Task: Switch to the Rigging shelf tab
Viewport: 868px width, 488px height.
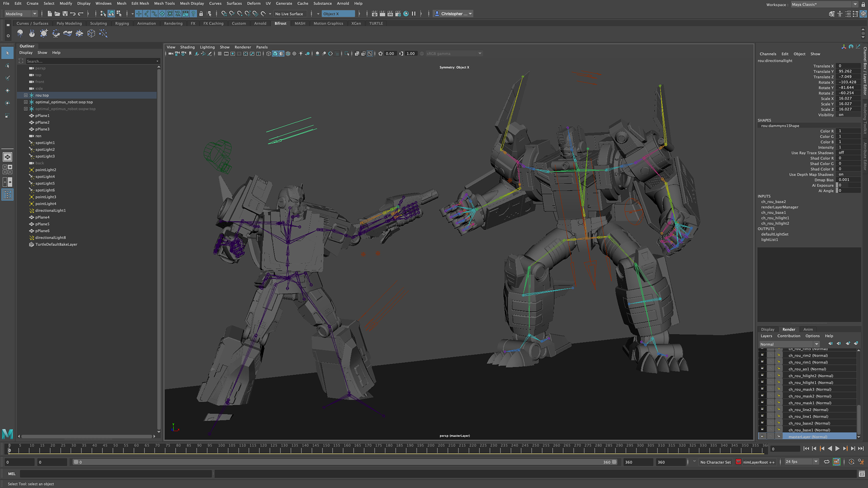Action: click(x=122, y=23)
